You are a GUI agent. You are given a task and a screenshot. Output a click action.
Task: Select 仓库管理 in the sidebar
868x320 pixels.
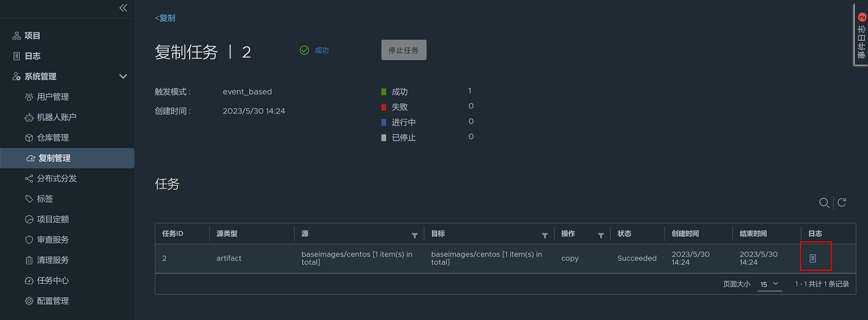coord(53,138)
